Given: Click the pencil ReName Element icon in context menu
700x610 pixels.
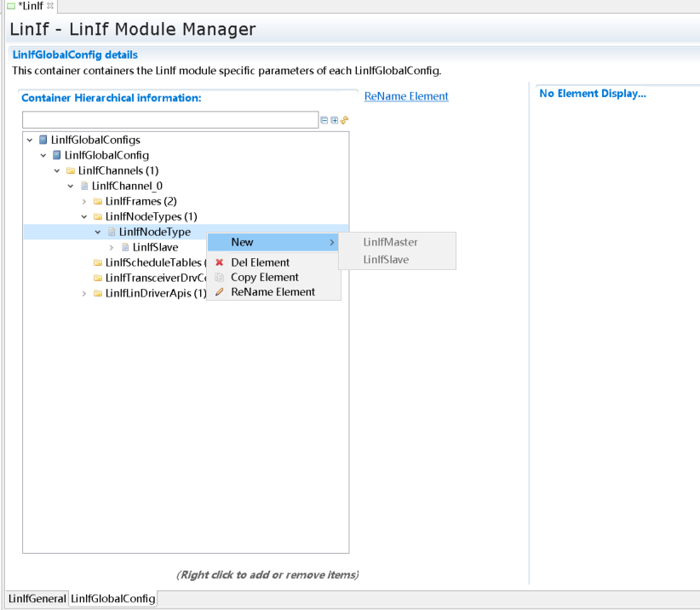Looking at the screenshot, I should pyautogui.click(x=220, y=291).
